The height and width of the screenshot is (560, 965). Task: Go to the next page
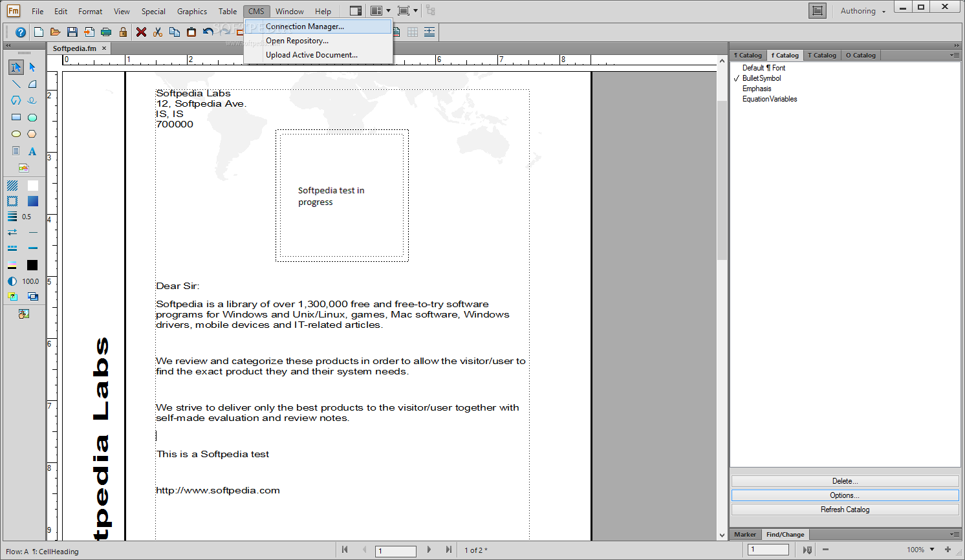pyautogui.click(x=429, y=550)
